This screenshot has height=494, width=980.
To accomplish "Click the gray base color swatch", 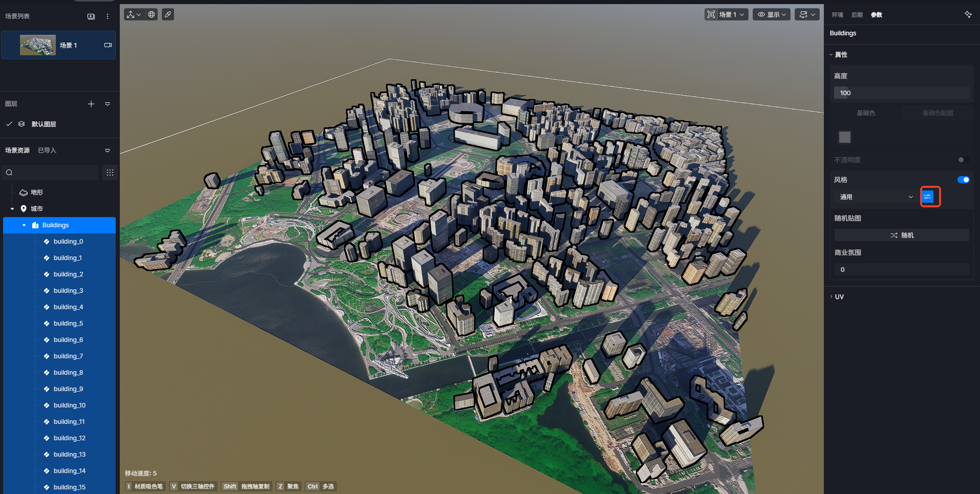I will [x=845, y=137].
